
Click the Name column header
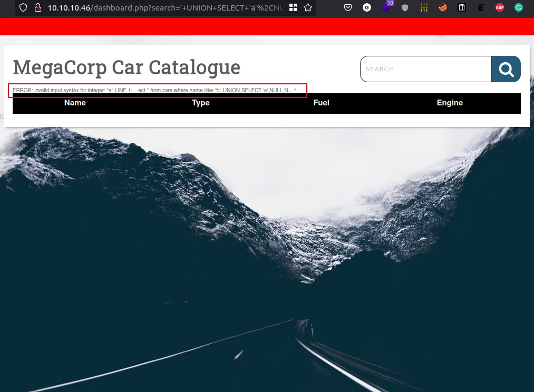pyautogui.click(x=75, y=103)
